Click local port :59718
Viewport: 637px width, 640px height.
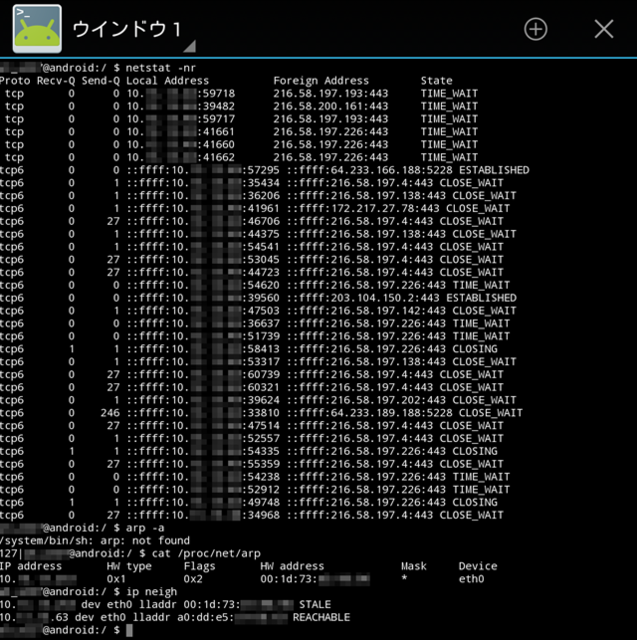[x=216, y=93]
